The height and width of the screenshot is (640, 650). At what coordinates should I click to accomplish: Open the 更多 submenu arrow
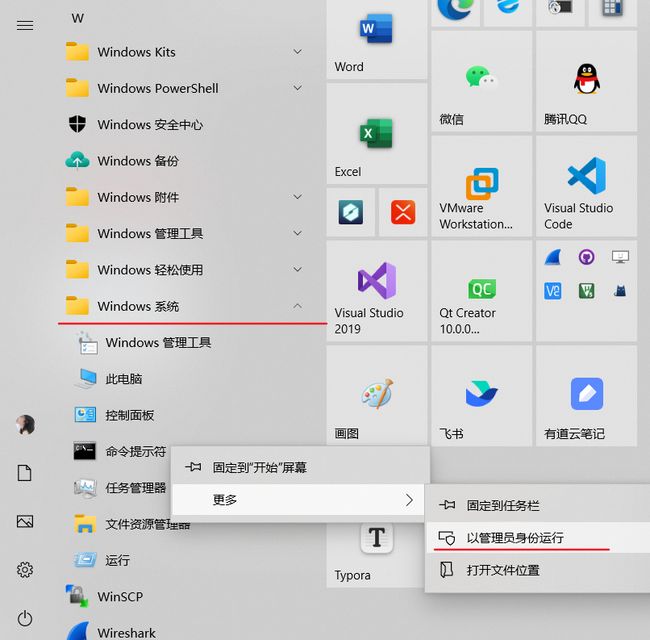pos(410,500)
